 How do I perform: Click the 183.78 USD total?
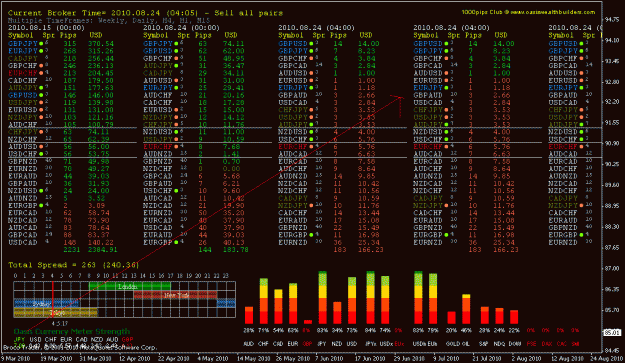[236, 250]
